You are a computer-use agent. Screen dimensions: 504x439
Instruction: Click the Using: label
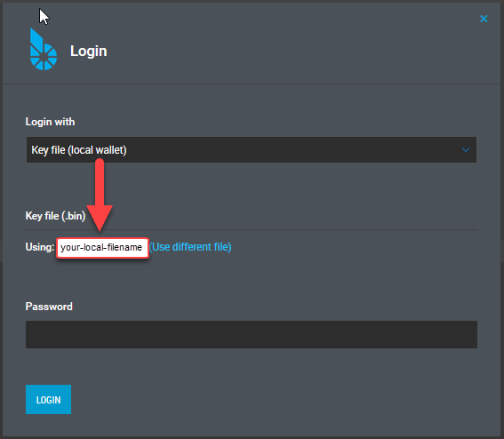pyautogui.click(x=40, y=247)
